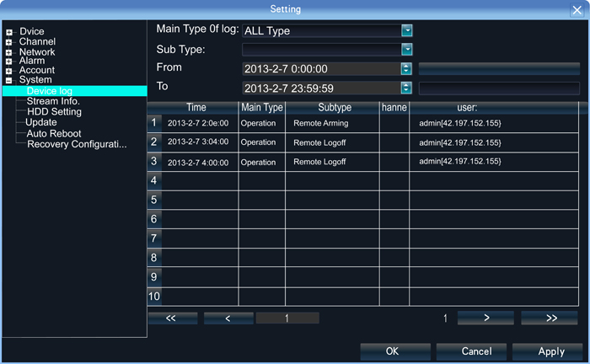Screen dimensions: 590x364
Task: Select the Network label in the tree
Action: click(37, 52)
